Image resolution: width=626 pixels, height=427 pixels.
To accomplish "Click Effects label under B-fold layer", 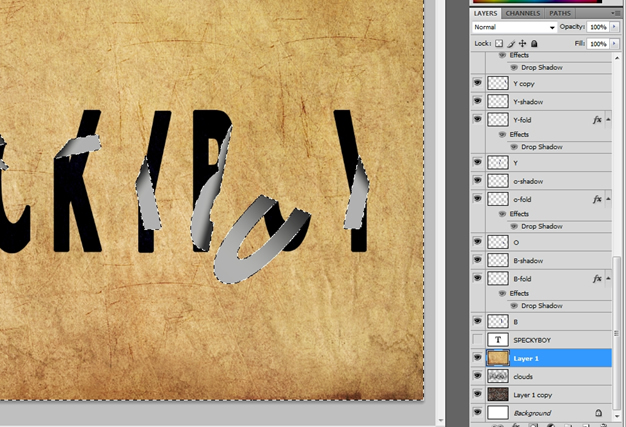I will coord(519,293).
